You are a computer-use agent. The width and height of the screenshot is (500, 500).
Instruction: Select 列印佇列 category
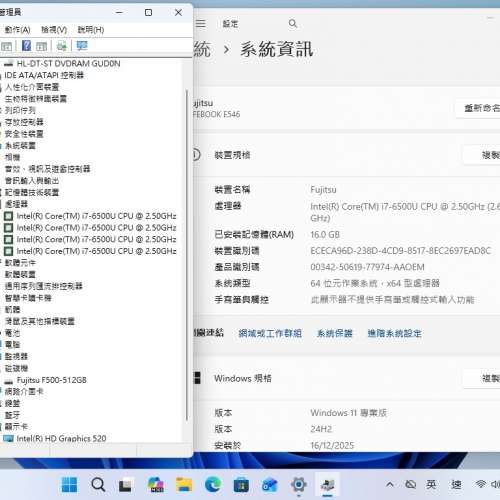click(x=20, y=110)
